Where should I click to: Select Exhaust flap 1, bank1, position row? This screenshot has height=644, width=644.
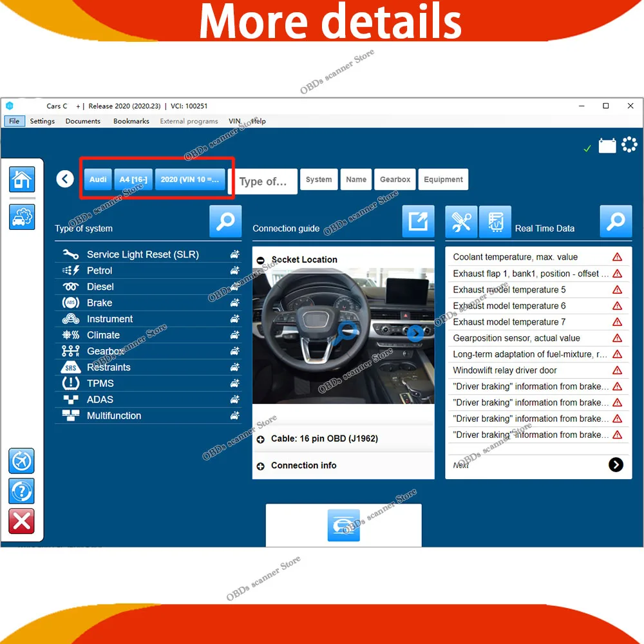(x=538, y=274)
